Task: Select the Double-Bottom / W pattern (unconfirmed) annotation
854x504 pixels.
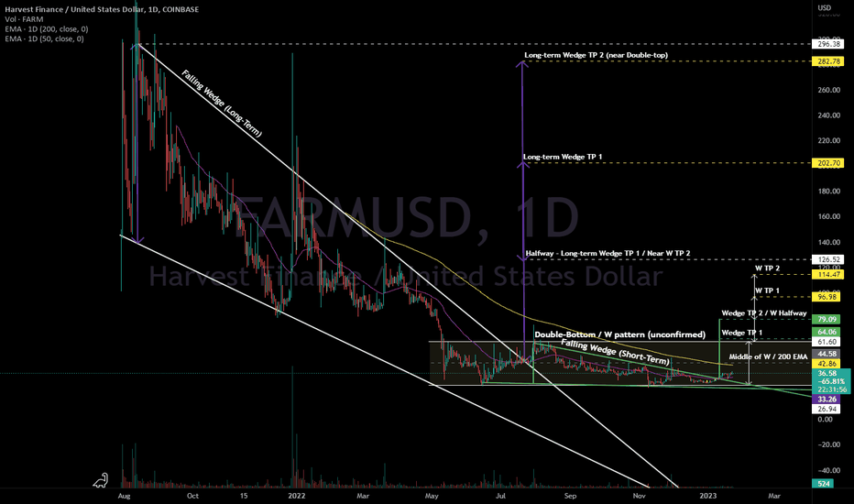Action: (x=619, y=334)
